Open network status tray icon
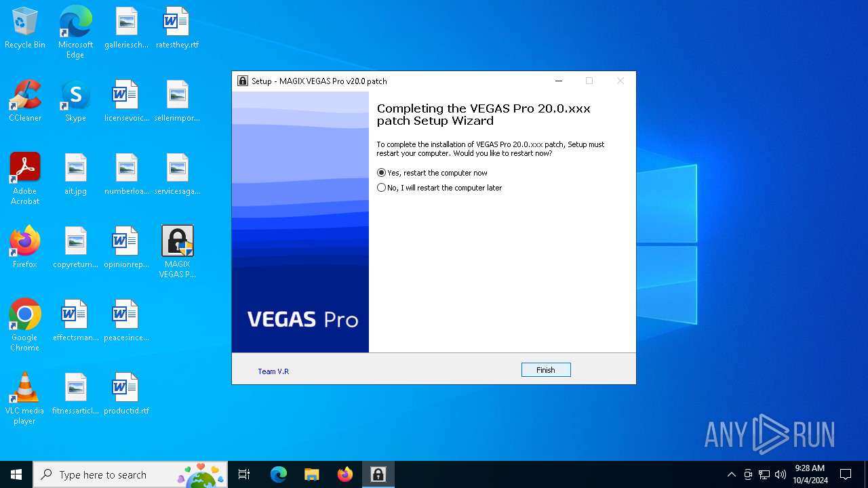 (x=764, y=474)
